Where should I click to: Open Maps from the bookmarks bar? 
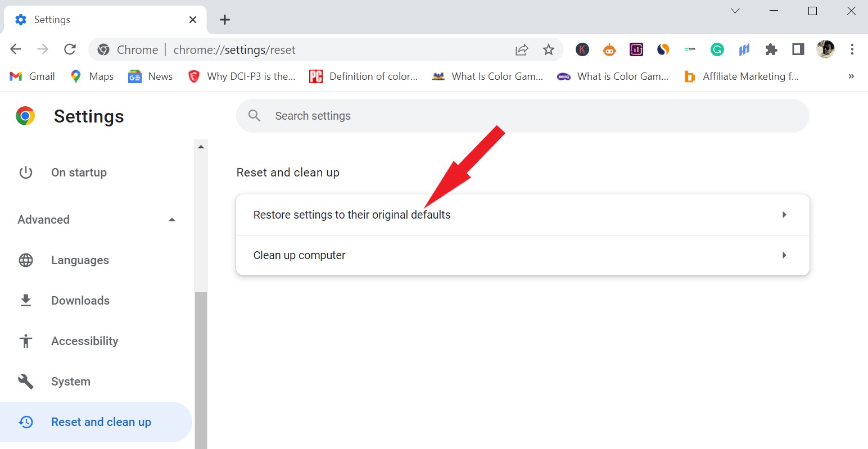[91, 76]
